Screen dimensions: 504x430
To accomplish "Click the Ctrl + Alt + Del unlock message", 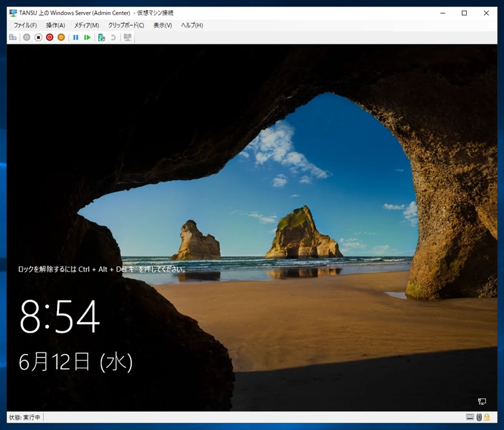I will pyautogui.click(x=102, y=269).
